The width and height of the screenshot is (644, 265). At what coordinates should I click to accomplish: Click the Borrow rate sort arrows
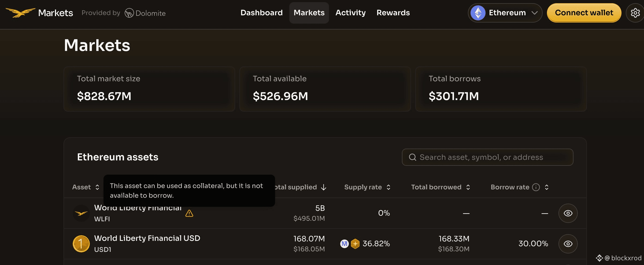[x=547, y=187]
